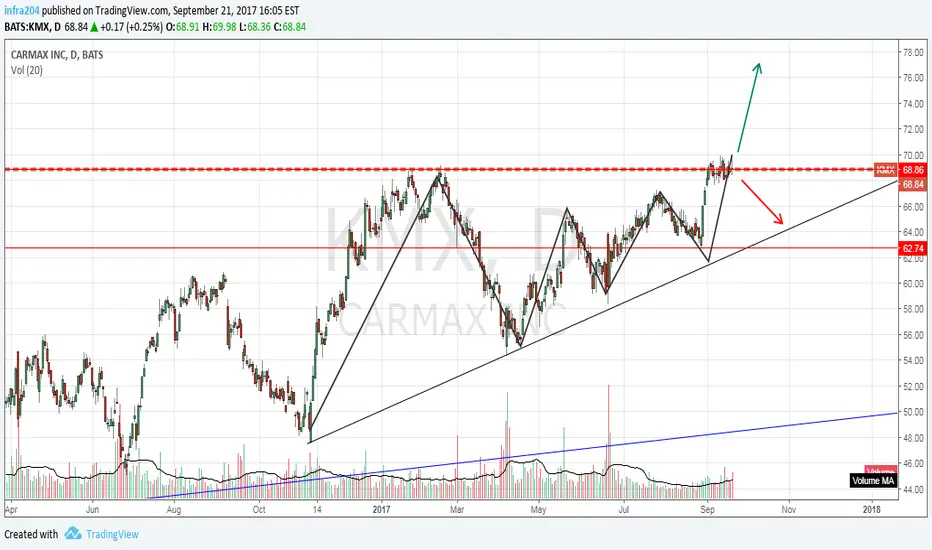The height and width of the screenshot is (550, 932).
Task: Click the H:69.98 high value
Action: tap(219, 27)
